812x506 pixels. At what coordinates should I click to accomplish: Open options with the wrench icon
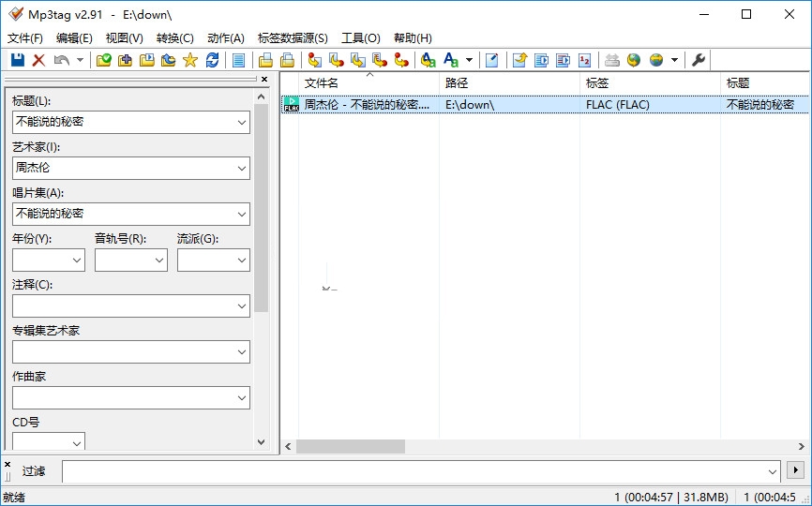(699, 60)
